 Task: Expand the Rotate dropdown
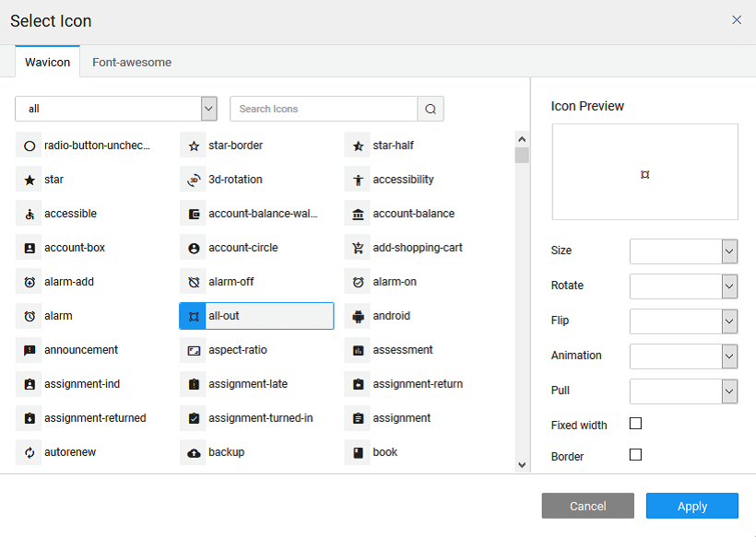click(683, 286)
